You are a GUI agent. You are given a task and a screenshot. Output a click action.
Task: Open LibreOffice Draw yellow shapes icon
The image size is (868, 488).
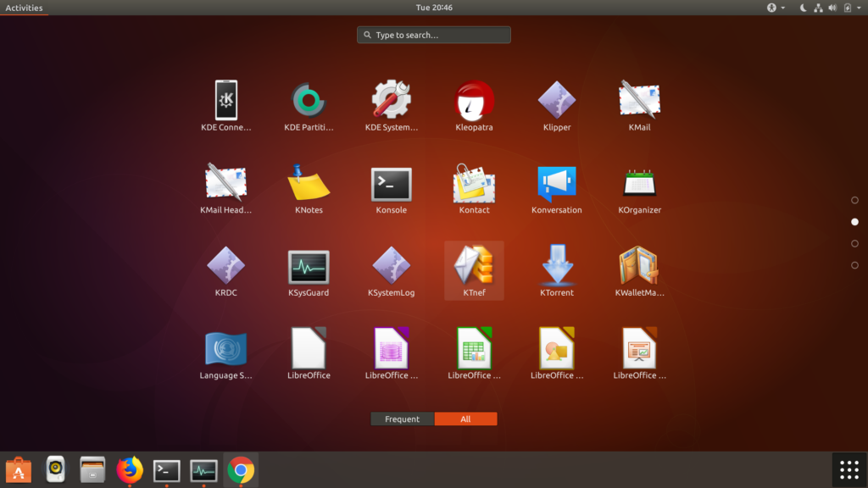pos(557,353)
